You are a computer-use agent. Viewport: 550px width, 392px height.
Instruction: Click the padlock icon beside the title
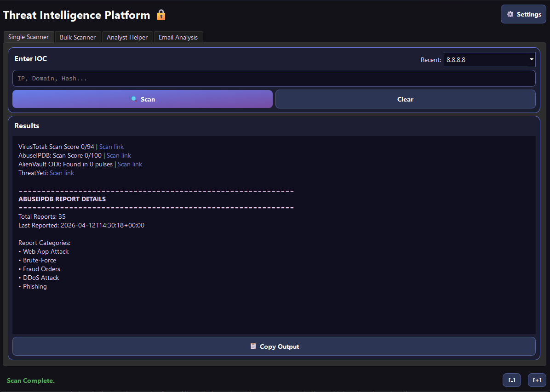[161, 15]
